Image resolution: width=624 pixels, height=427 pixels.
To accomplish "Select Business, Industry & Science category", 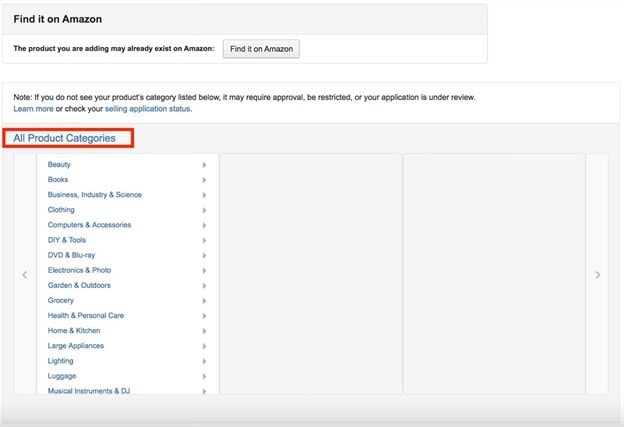I will click(x=95, y=195).
